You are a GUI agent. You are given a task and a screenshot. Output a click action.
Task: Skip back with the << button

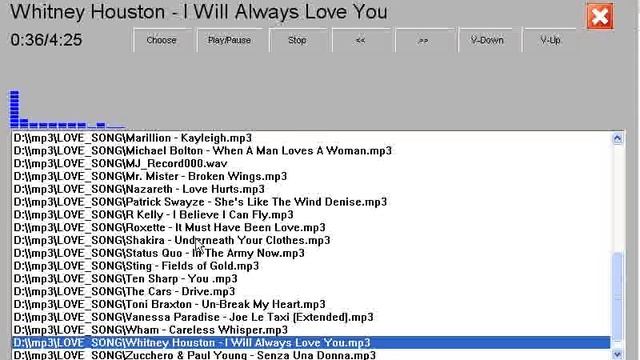tap(360, 40)
